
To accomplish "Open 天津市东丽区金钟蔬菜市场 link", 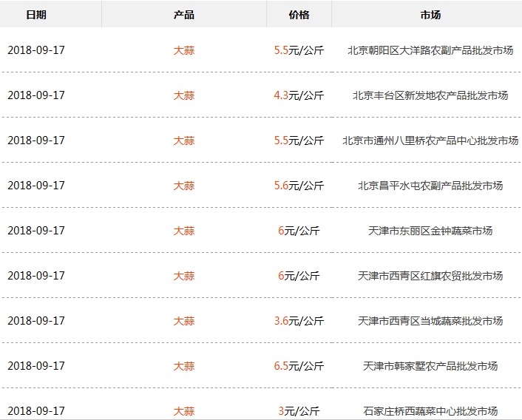I will click(x=430, y=231).
